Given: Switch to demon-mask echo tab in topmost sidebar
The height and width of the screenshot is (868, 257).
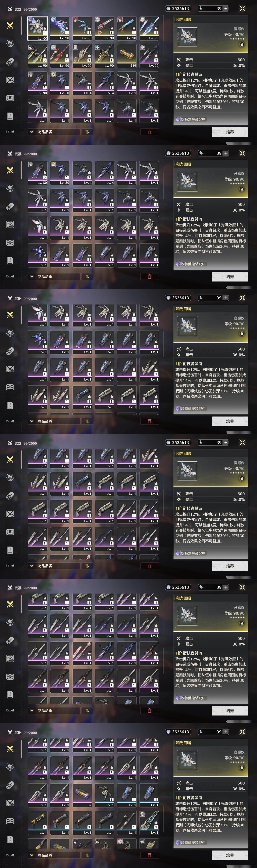Looking at the screenshot, I should [10, 43].
